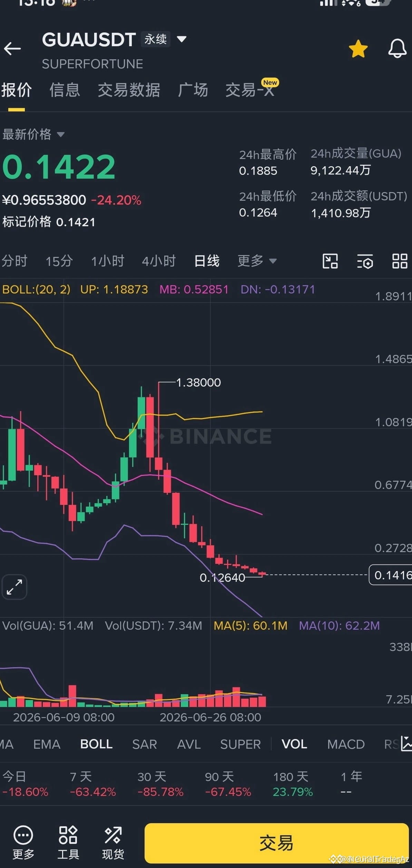Toggle the favorite star icon
This screenshot has height=868, width=412.
pos(358,49)
